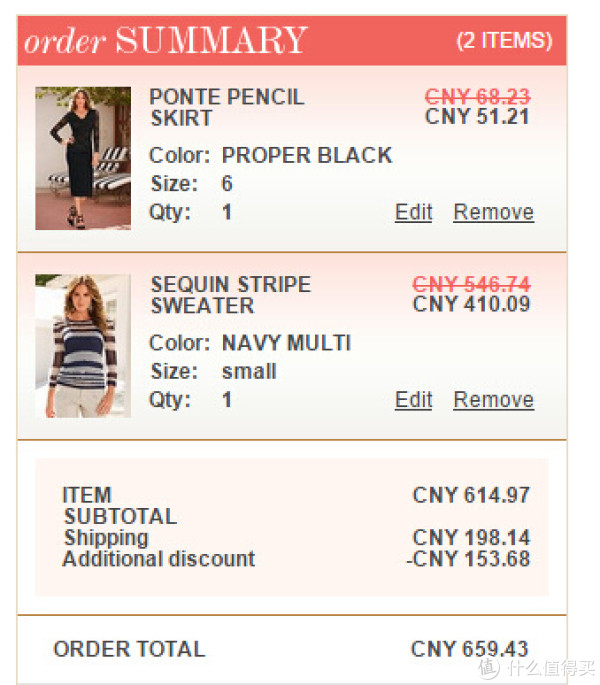Open the Sequin Stripe Sweater product thumbnail
This screenshot has height=685, width=600.
point(83,346)
